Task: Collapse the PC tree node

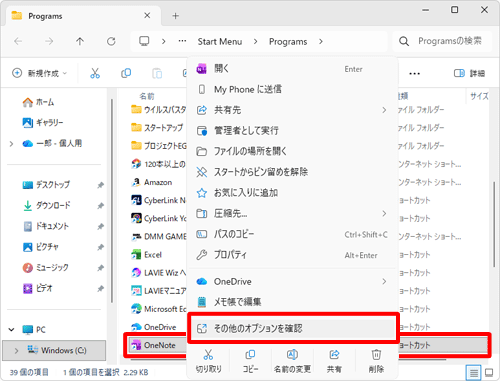Action: [x=11, y=330]
